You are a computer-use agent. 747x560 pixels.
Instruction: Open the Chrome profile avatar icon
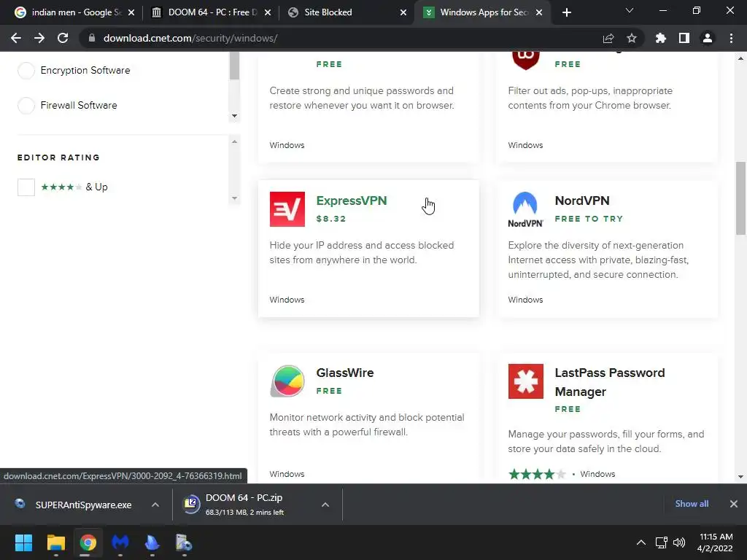708,38
